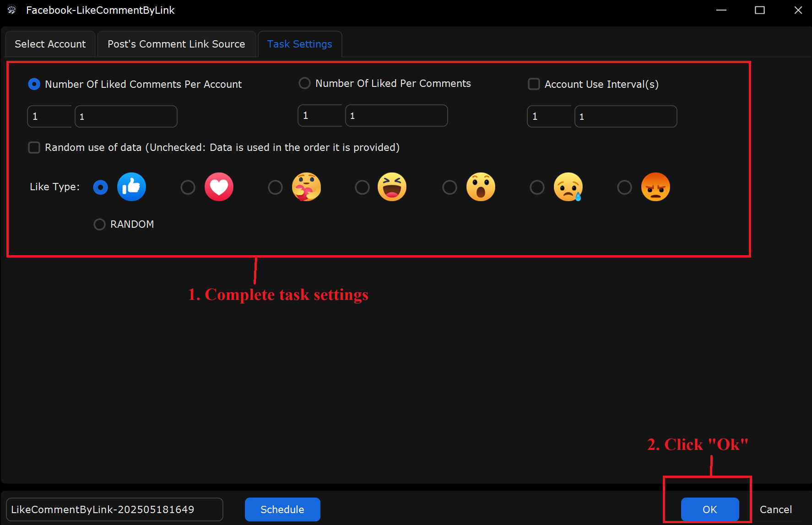
Task: Pick the Sad crying reaction icon
Action: click(568, 187)
